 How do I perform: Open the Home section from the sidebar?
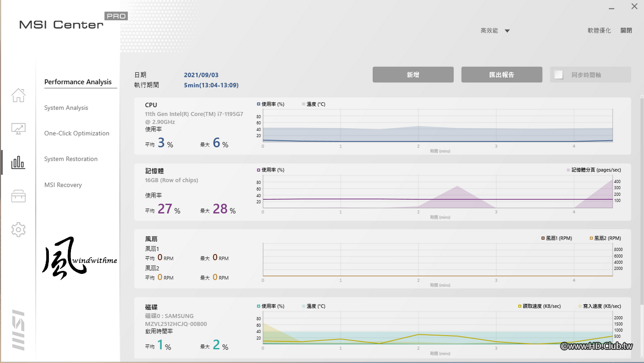[19, 95]
